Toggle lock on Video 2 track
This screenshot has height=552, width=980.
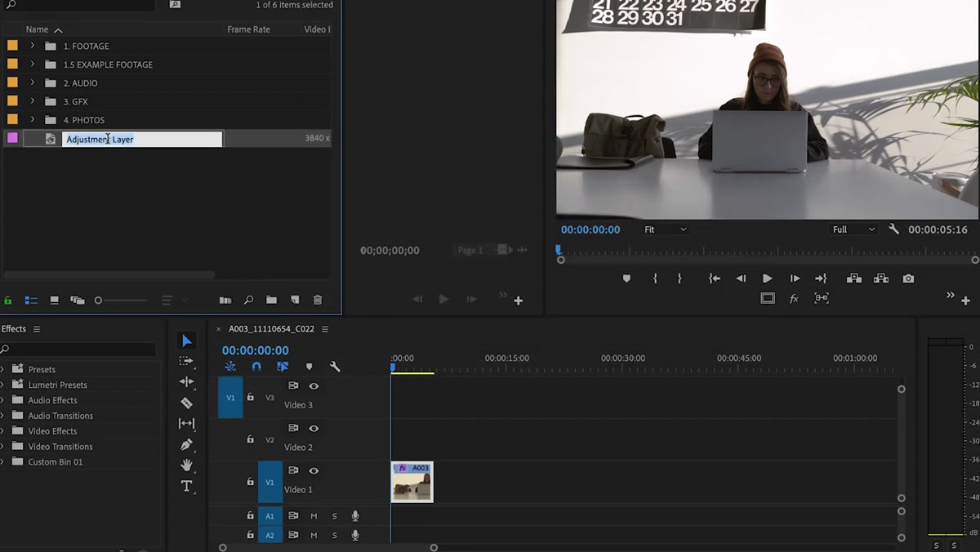251,439
